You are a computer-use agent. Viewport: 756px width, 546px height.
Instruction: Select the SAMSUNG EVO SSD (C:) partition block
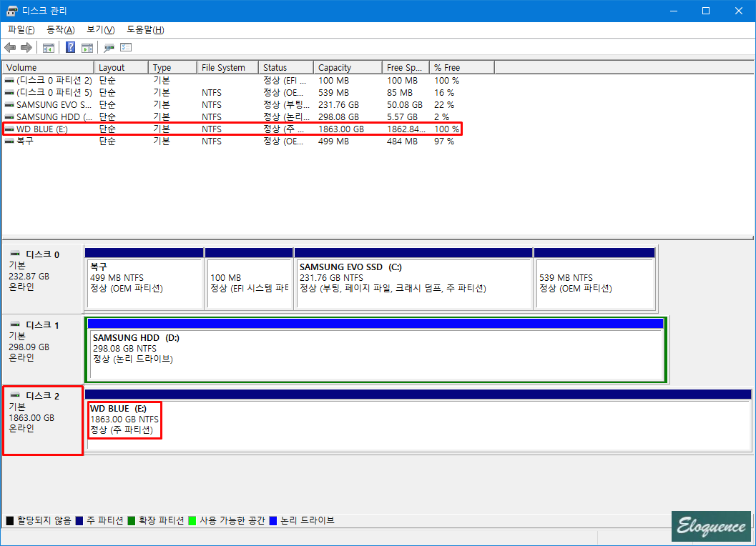[x=413, y=279]
